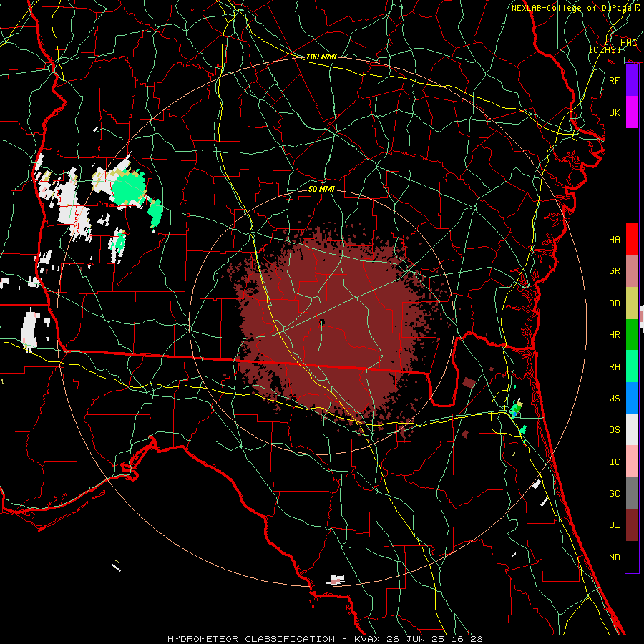Click the WS blue legend swatch
Viewport: 644px width, 644px height.
coord(632,398)
